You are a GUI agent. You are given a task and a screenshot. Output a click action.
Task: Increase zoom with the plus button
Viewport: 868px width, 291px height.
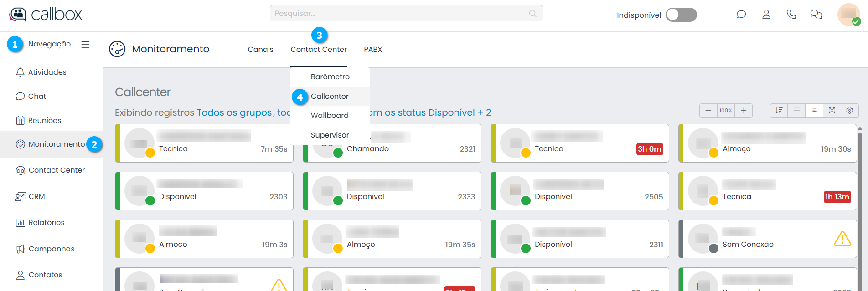click(744, 111)
